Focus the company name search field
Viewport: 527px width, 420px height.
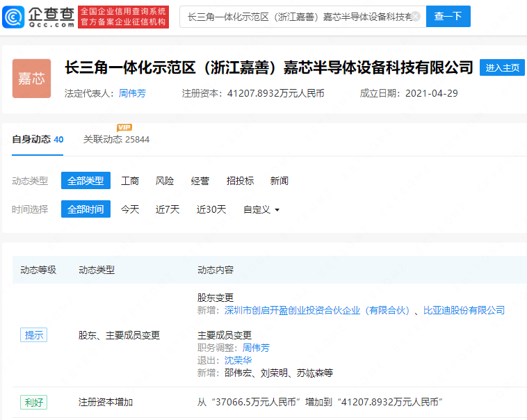pyautogui.click(x=299, y=17)
